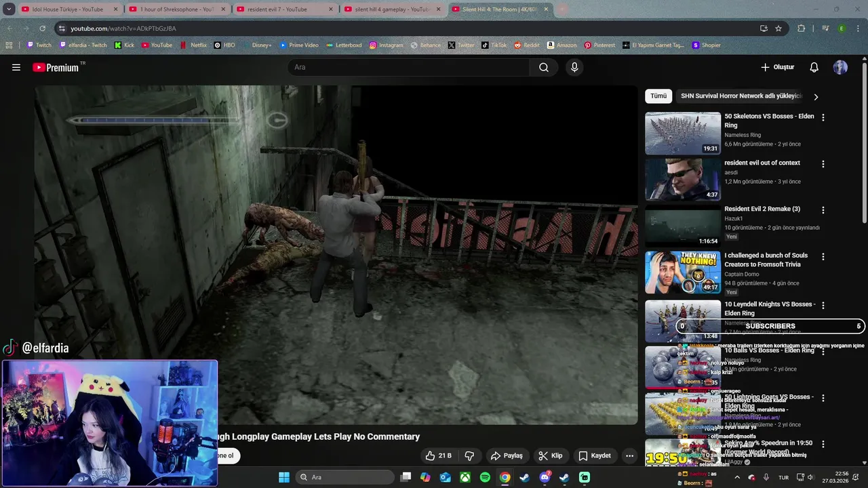Reload the page in Chrome
The width and height of the screenshot is (868, 488).
[x=42, y=28]
